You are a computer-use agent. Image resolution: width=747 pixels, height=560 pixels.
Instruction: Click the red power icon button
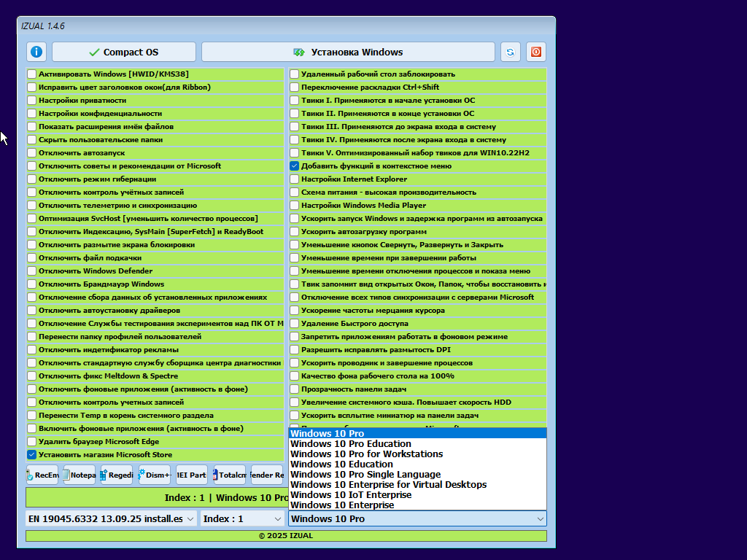coord(536,52)
